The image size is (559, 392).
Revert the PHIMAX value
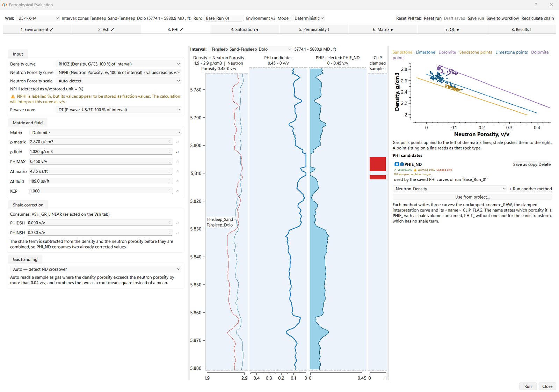pos(177,162)
